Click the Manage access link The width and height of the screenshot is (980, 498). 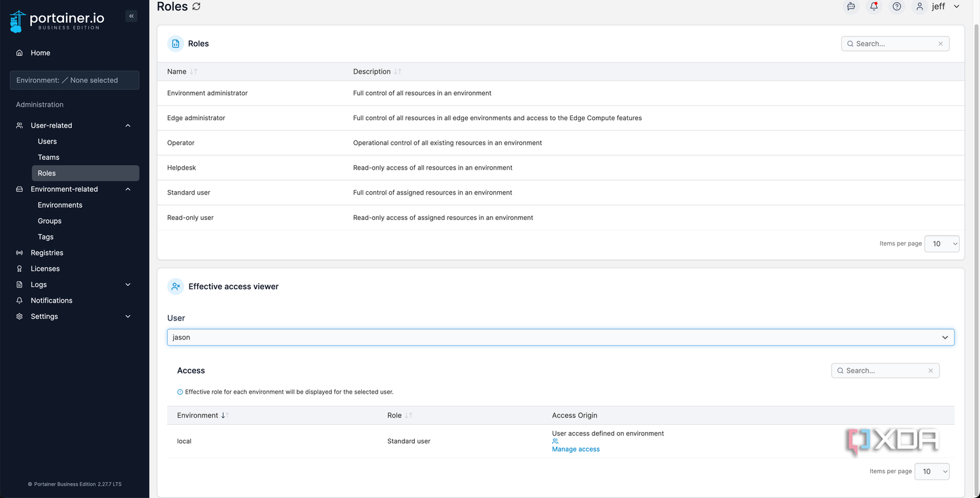[x=576, y=449]
